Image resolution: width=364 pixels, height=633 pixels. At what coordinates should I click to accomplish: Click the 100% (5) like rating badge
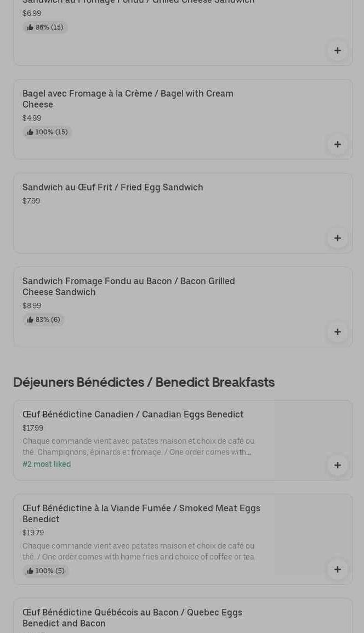46,571
